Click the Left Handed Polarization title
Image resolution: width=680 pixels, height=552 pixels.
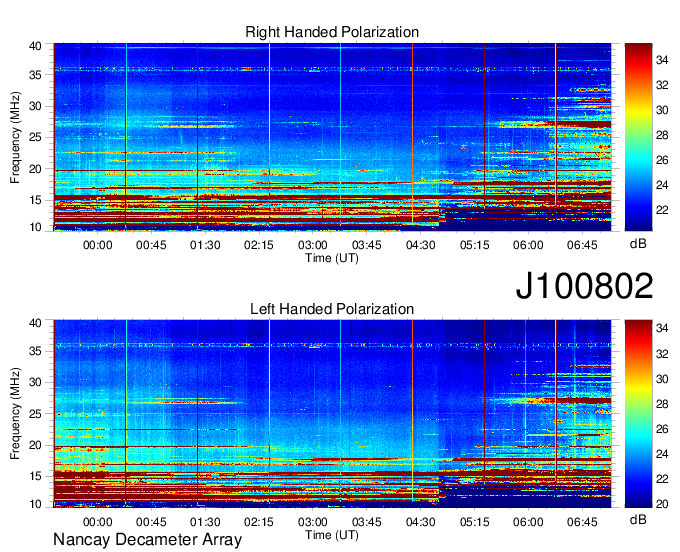[x=332, y=309]
